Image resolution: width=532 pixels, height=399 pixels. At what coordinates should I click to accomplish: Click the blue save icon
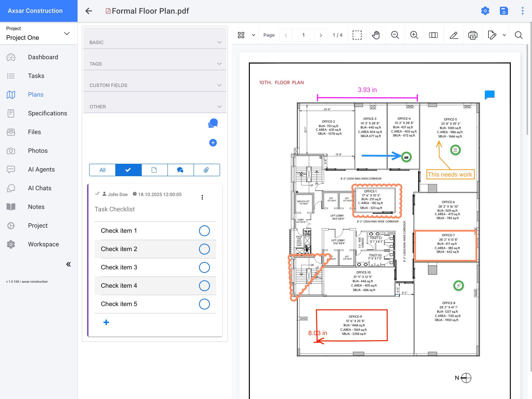tap(504, 11)
